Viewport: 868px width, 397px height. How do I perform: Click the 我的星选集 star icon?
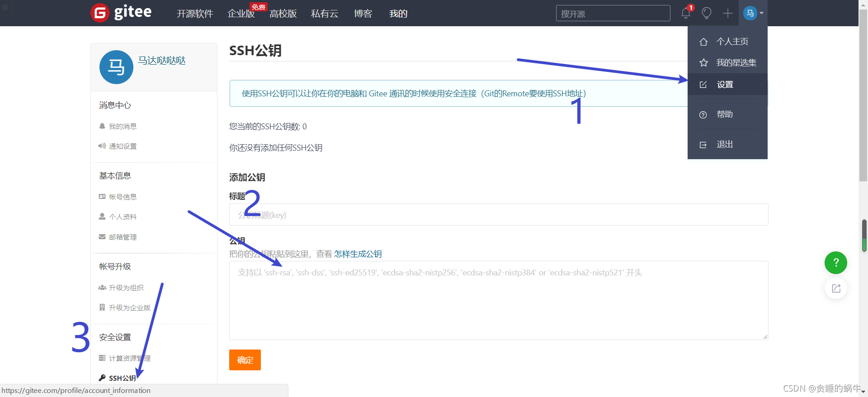[703, 63]
